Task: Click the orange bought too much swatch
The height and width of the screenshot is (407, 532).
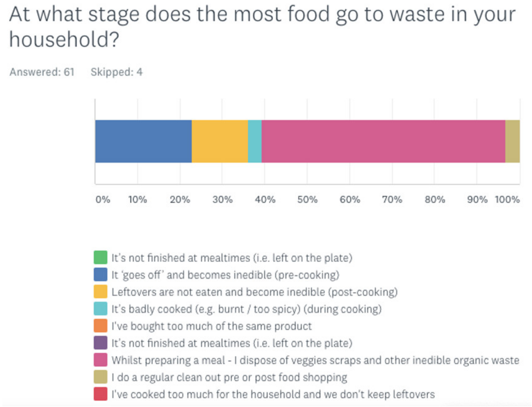Action: coord(101,326)
